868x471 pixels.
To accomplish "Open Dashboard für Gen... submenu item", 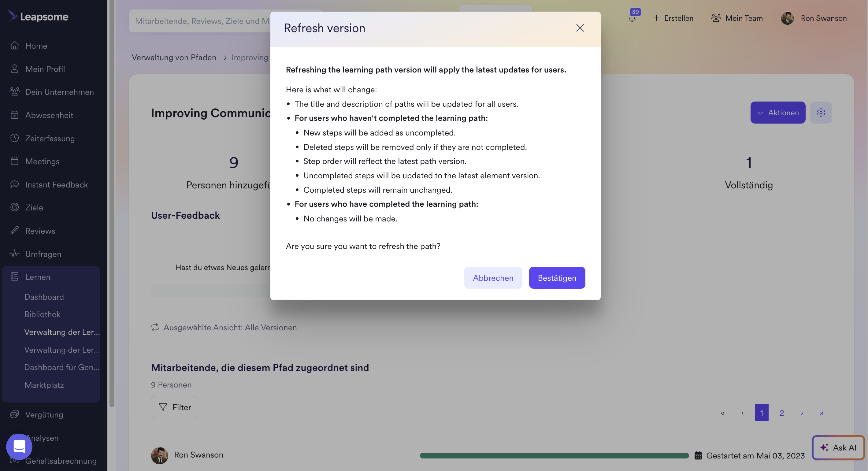I will [x=62, y=367].
